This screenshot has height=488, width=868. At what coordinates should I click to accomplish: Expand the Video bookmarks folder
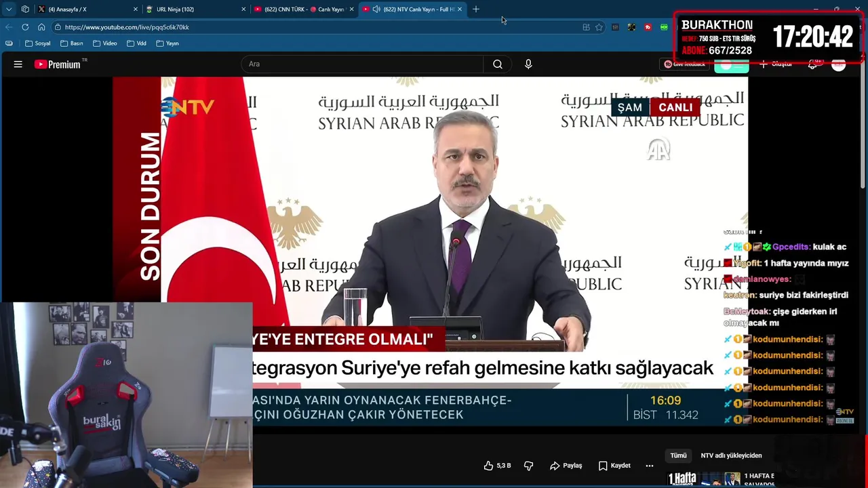(x=105, y=43)
